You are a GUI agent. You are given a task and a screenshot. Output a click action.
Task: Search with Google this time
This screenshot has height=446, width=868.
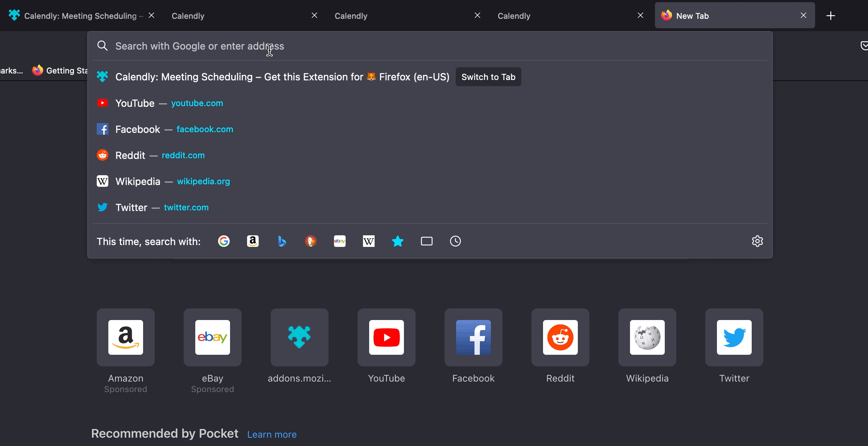[x=224, y=241]
